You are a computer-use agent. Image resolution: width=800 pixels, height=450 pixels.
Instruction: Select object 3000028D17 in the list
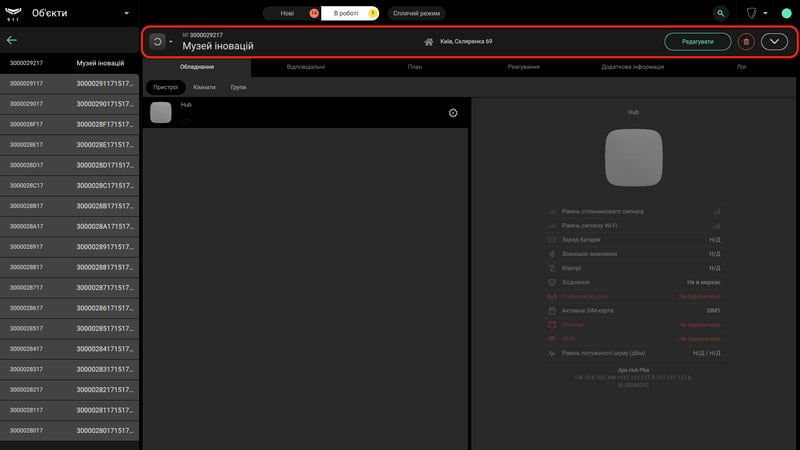[69, 165]
